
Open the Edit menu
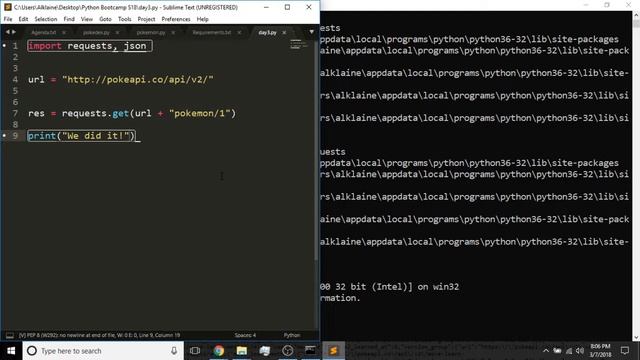[x=23, y=19]
